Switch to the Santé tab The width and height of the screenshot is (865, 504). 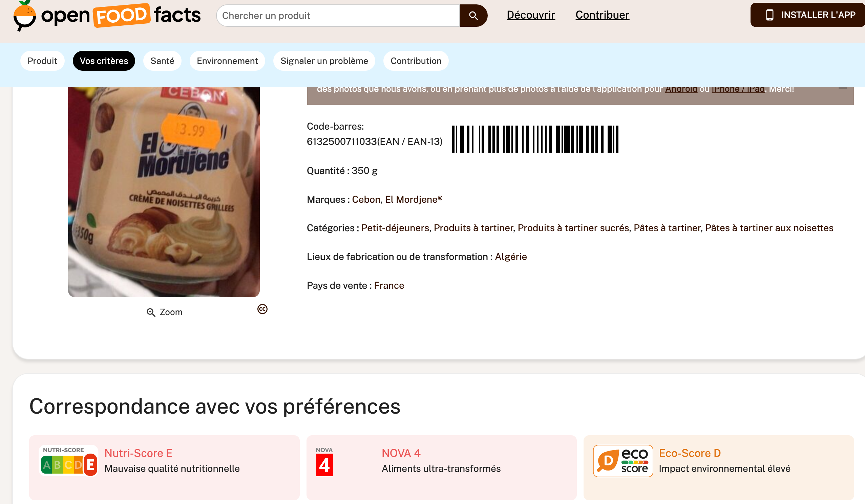pyautogui.click(x=162, y=61)
